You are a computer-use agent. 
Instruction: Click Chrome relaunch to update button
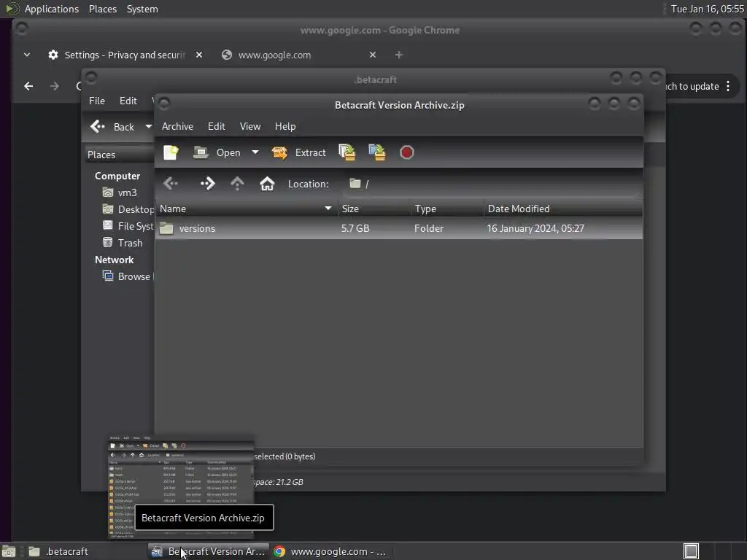692,86
